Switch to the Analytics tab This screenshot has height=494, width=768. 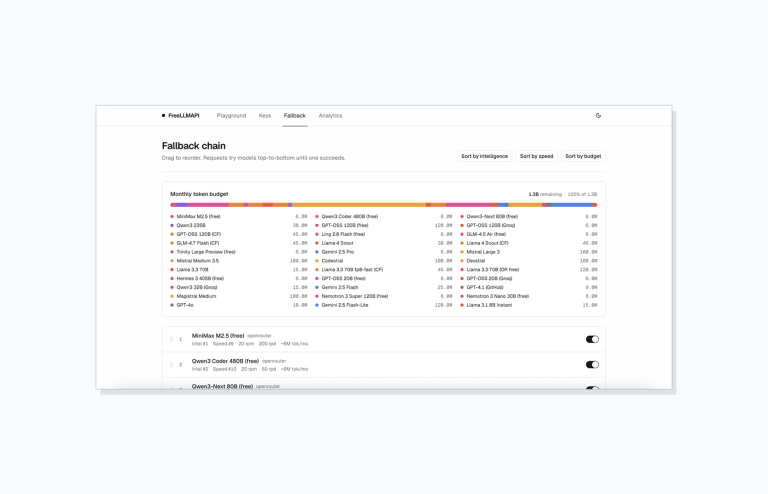point(331,116)
